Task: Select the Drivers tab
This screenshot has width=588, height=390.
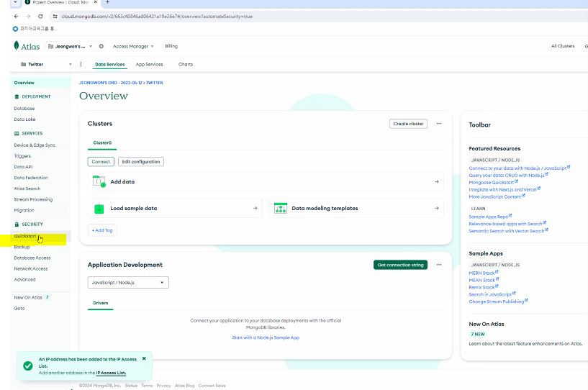Action: pos(101,303)
